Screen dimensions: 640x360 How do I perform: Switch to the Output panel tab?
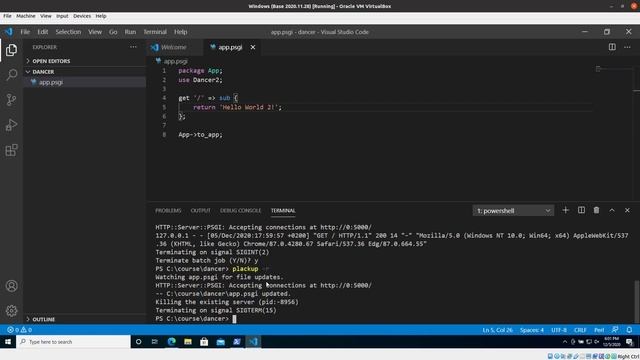click(x=200, y=211)
